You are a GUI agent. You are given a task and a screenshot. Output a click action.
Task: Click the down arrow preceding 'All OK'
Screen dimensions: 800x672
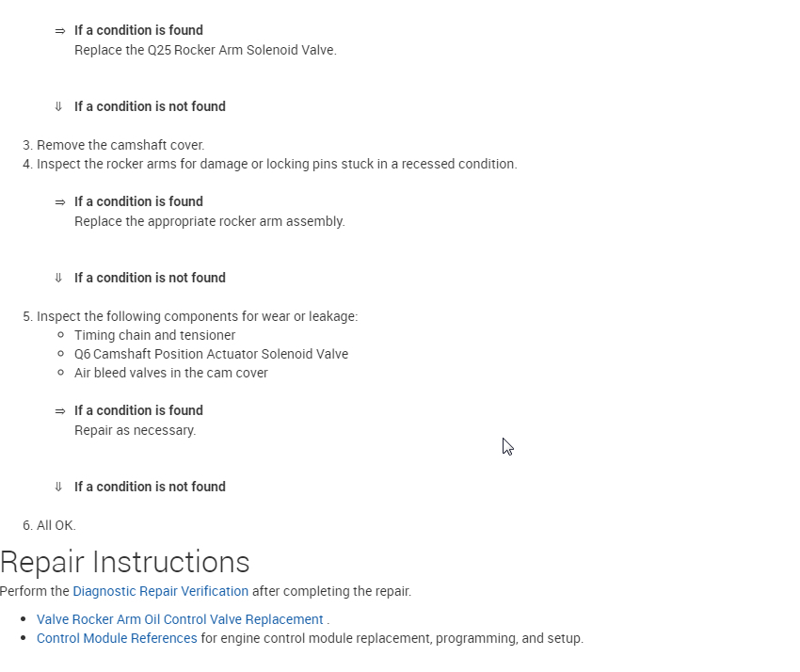(58, 488)
